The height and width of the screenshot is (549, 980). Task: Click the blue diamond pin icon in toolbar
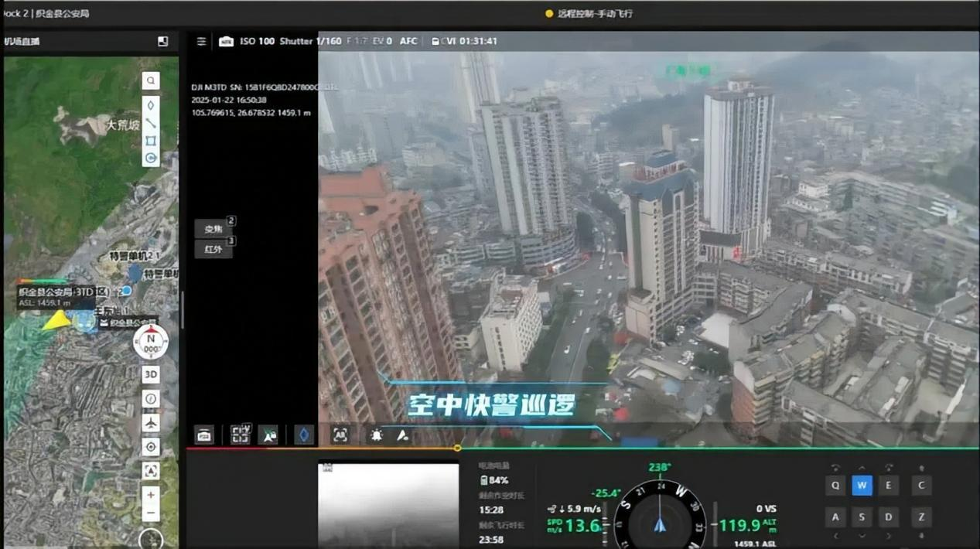click(x=304, y=435)
